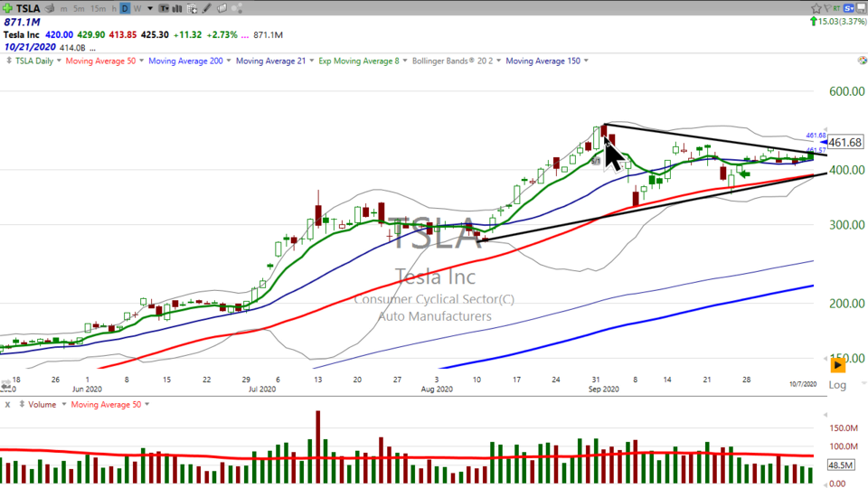The image size is (868, 488).
Task: Click the small triangle above the 150.0M volume label
Action: click(826, 415)
